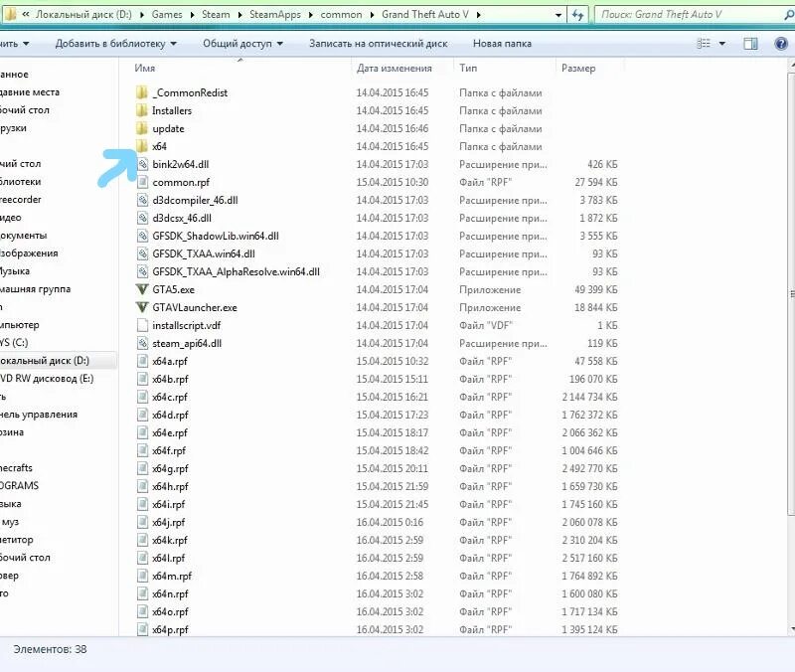Open the view options dropdown arrow
The height and width of the screenshot is (672, 795).
(x=722, y=44)
